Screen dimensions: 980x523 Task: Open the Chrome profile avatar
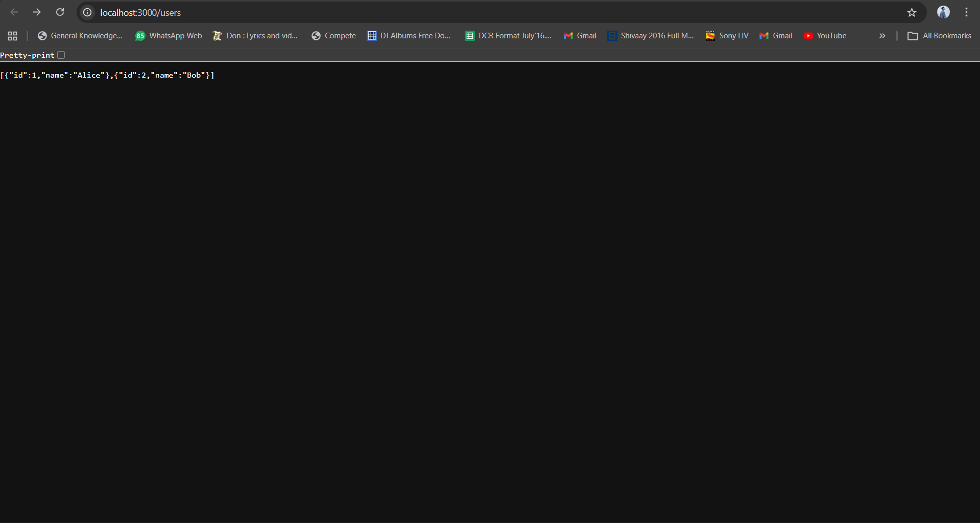(943, 12)
